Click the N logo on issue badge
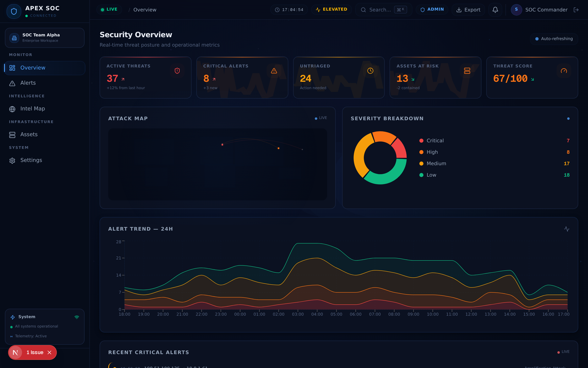 coord(15,352)
